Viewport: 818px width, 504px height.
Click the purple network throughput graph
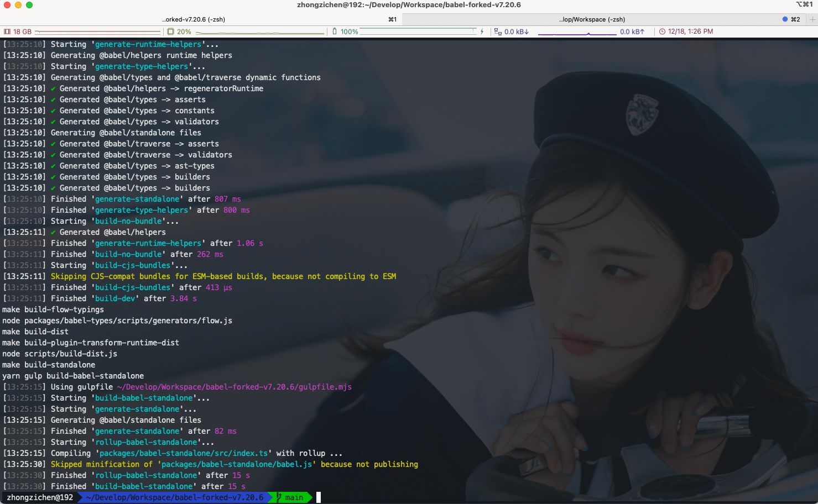click(x=577, y=33)
